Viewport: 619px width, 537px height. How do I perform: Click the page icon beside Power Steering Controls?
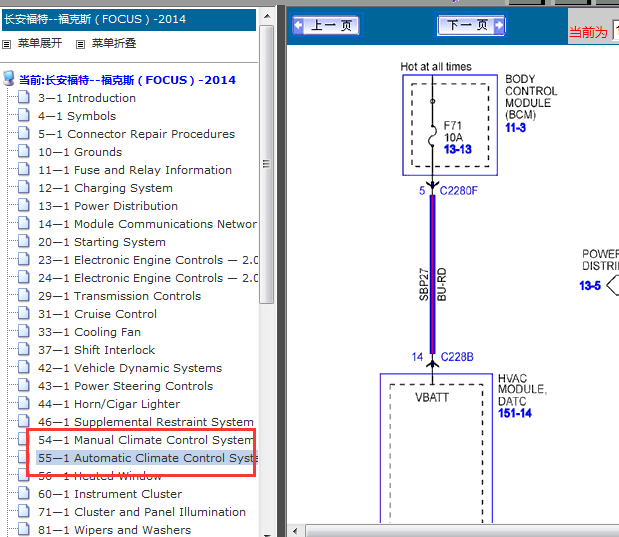(x=24, y=385)
